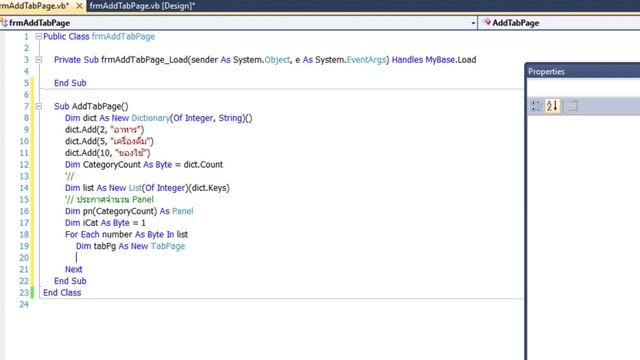Select Alphabetical sort in Properties panel

552,106
